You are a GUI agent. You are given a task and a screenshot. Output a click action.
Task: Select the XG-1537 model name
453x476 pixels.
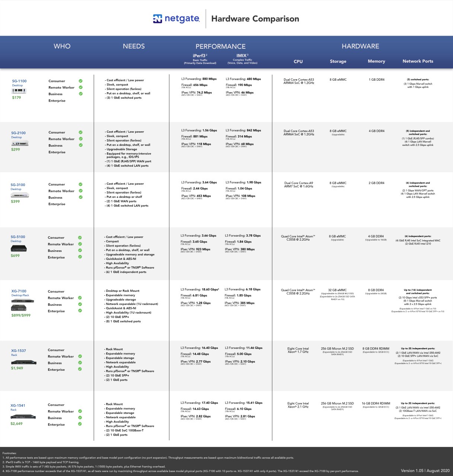(19, 351)
